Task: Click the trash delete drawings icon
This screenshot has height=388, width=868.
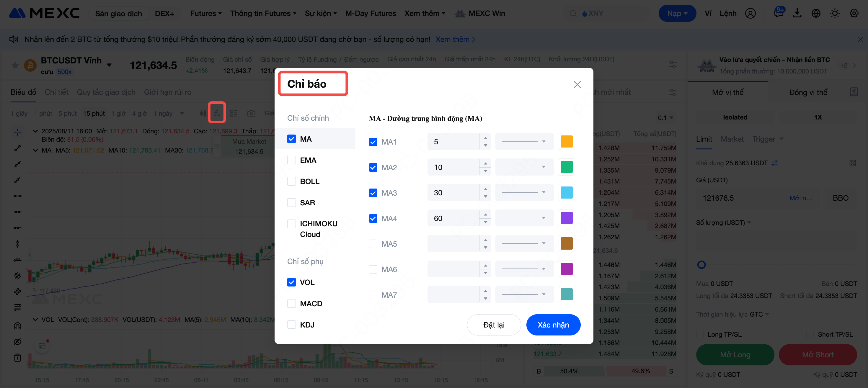Action: (x=17, y=358)
